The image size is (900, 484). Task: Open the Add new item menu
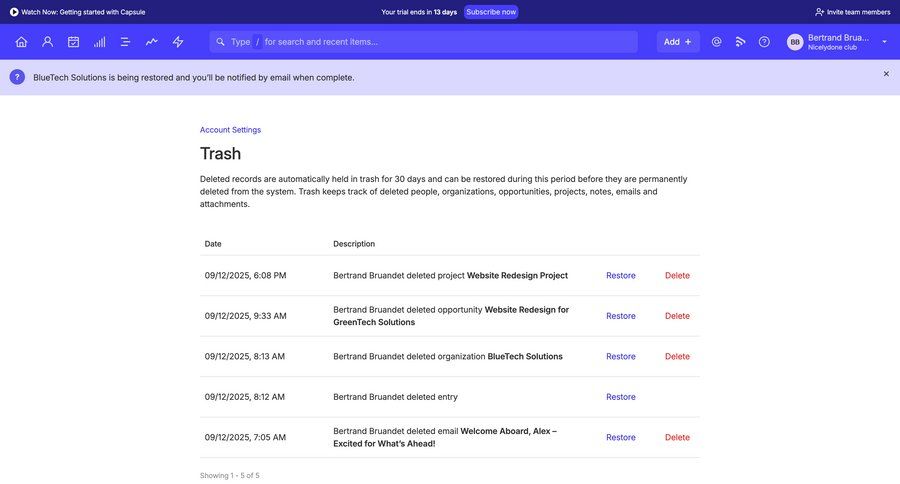point(678,42)
